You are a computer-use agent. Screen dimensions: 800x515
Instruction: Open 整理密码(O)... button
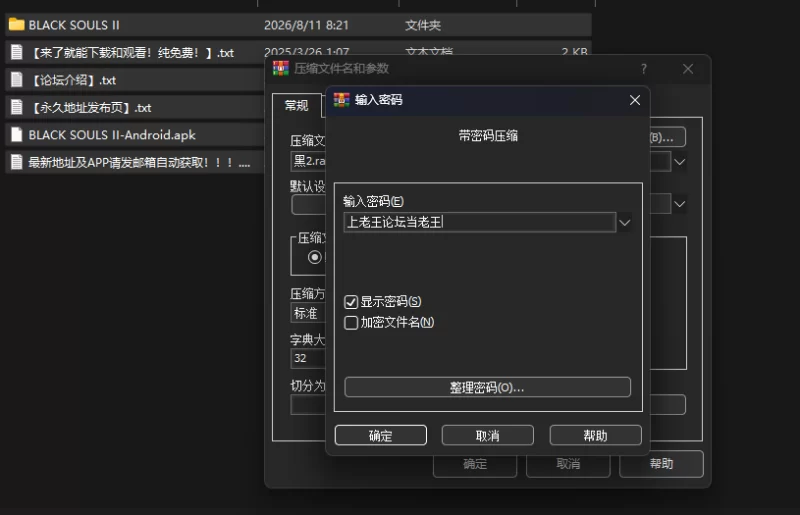click(x=487, y=387)
